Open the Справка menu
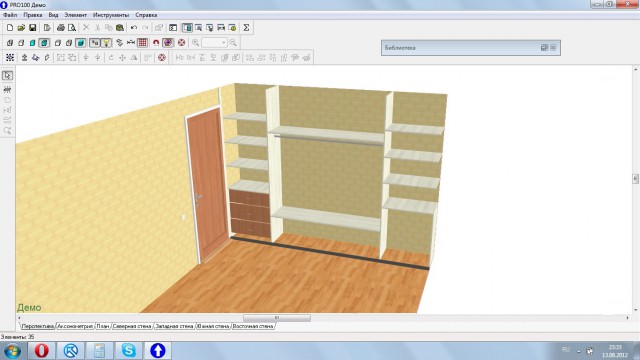640x360 pixels. [x=146, y=15]
